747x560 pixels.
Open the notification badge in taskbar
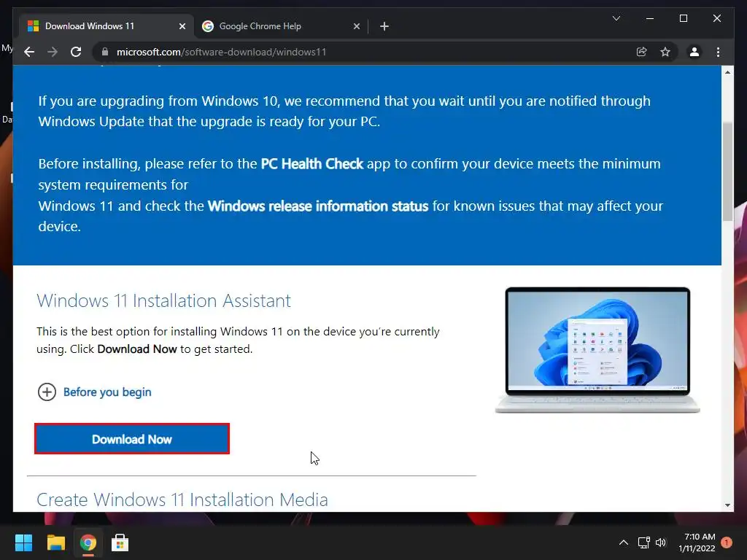pos(726,542)
